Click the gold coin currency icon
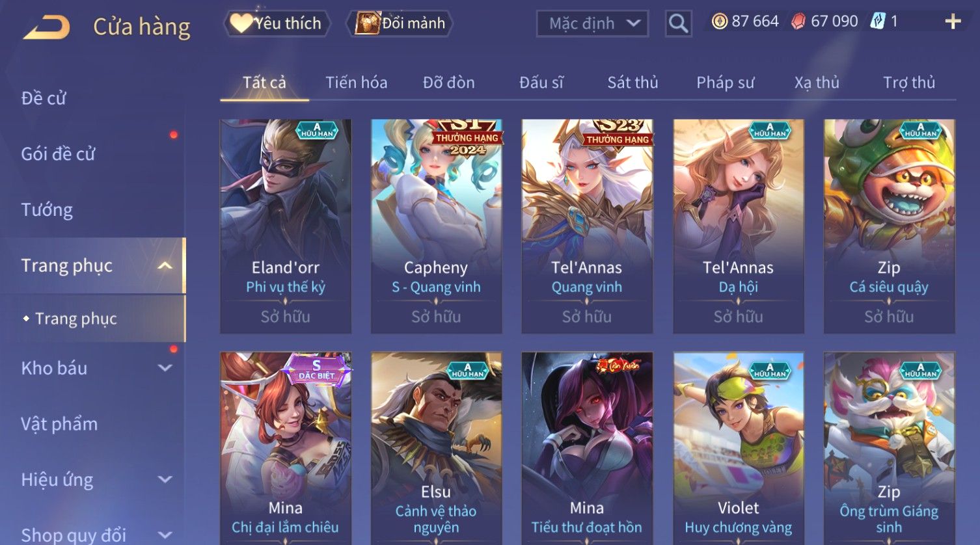Screen dimensions: 980x545 click(x=719, y=22)
